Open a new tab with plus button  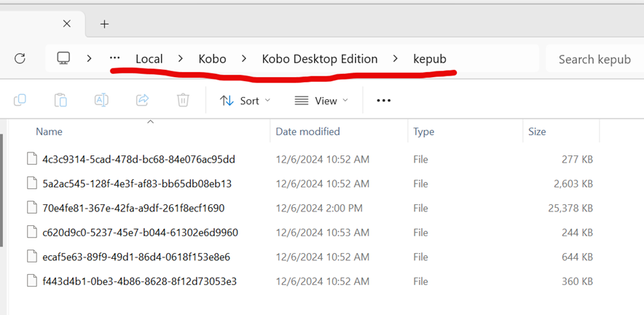tap(104, 24)
